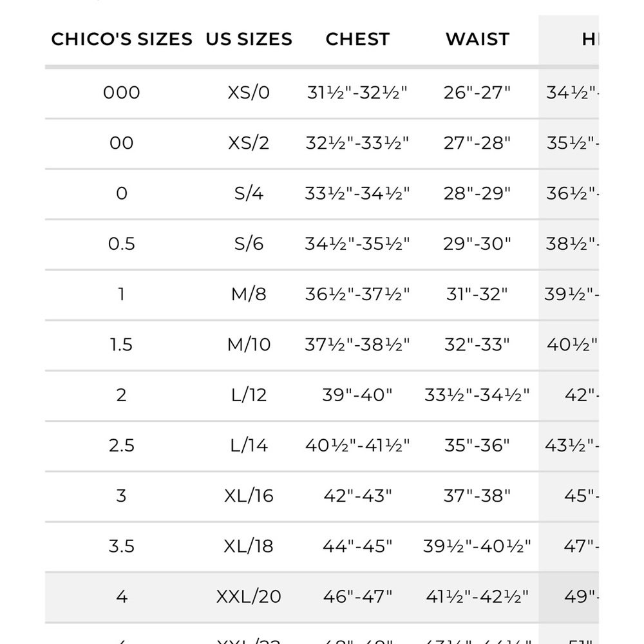Select chest measurement 42"-43"

(x=357, y=496)
